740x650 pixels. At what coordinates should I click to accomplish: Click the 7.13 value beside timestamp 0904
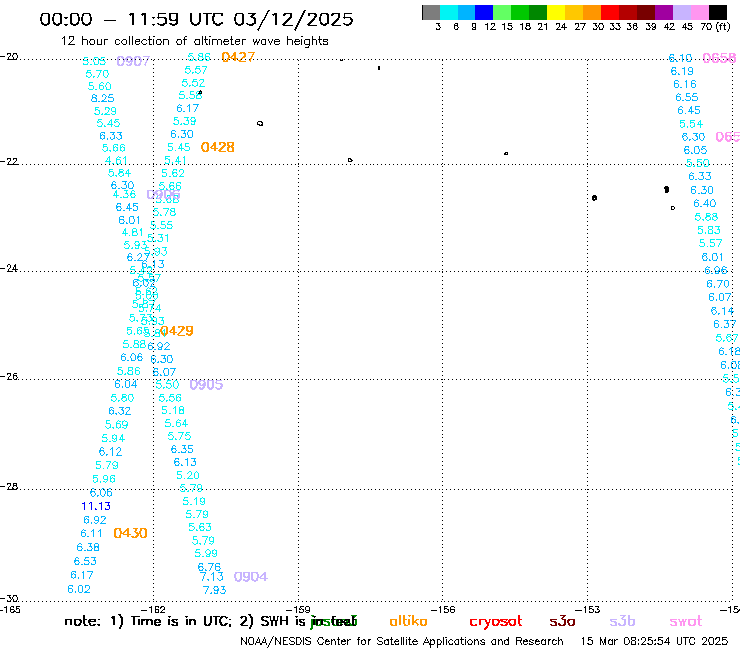click(211, 577)
